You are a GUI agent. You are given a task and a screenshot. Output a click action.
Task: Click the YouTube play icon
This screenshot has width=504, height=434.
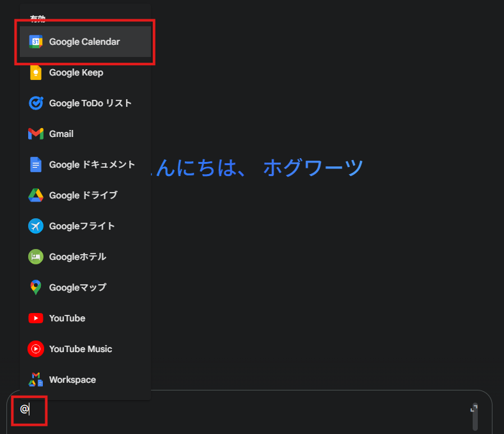coord(36,318)
